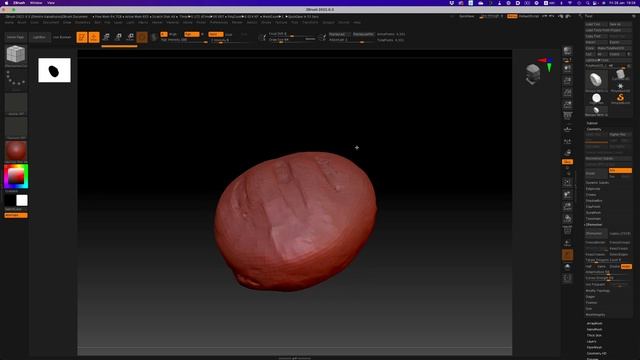Open the Document menu

coord(51,22)
